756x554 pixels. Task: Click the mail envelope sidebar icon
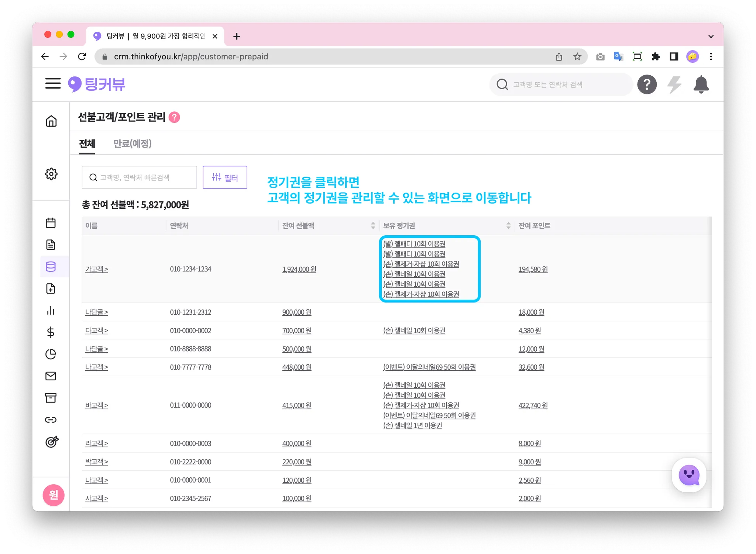[51, 376]
